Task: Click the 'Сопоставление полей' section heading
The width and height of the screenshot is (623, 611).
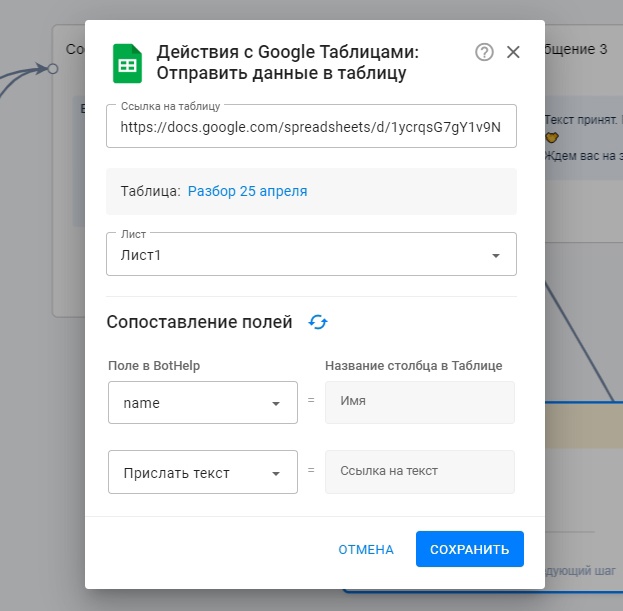Action: (x=199, y=322)
